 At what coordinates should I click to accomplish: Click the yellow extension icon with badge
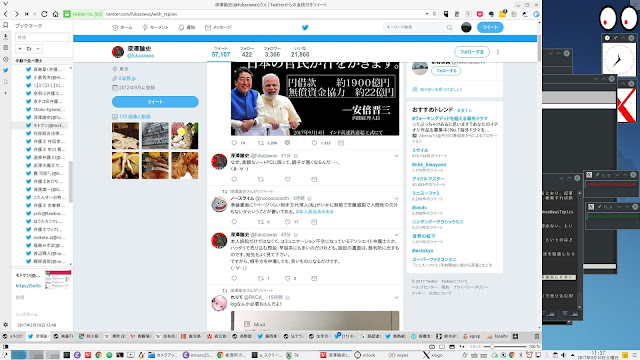click(502, 14)
